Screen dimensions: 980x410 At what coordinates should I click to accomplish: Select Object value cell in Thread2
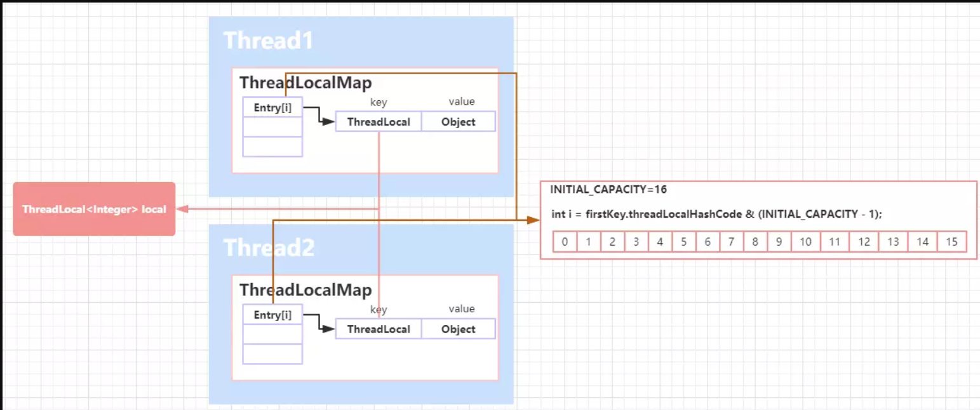(x=458, y=329)
